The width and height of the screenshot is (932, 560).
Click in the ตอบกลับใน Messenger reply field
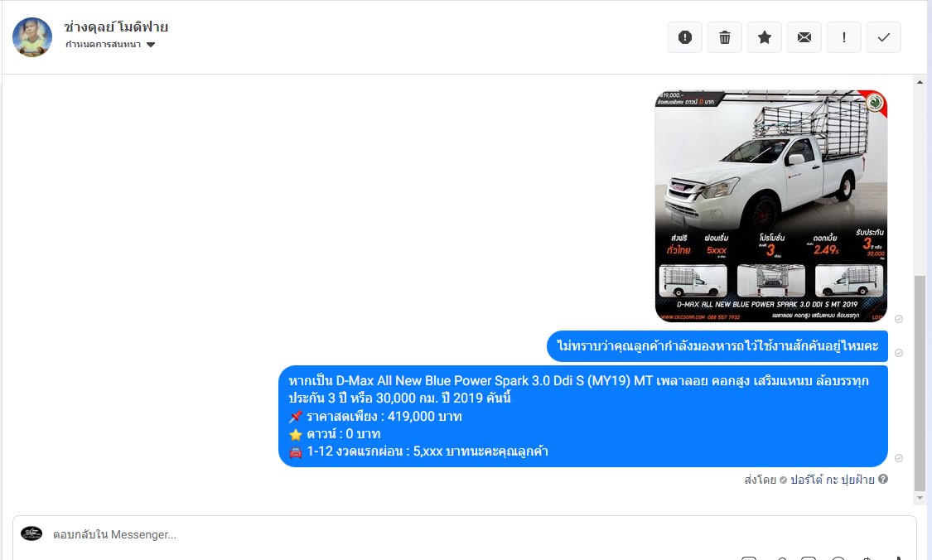click(x=464, y=534)
